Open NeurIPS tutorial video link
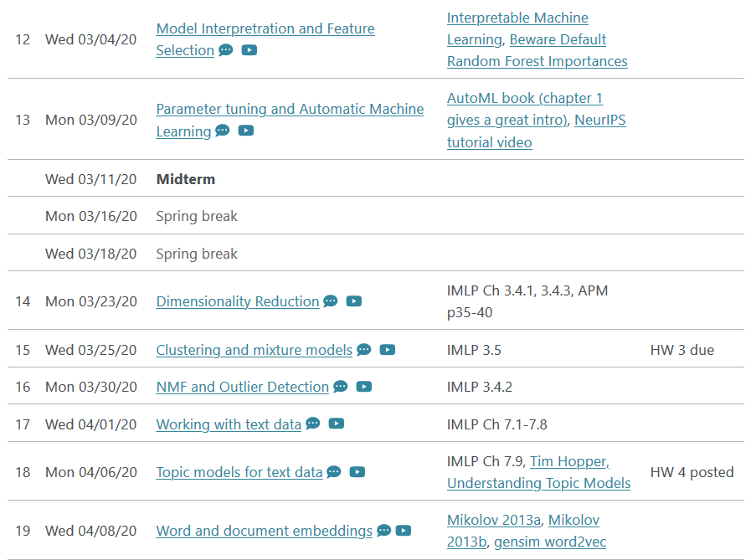Screen dimensions: 751x560 (x=599, y=121)
